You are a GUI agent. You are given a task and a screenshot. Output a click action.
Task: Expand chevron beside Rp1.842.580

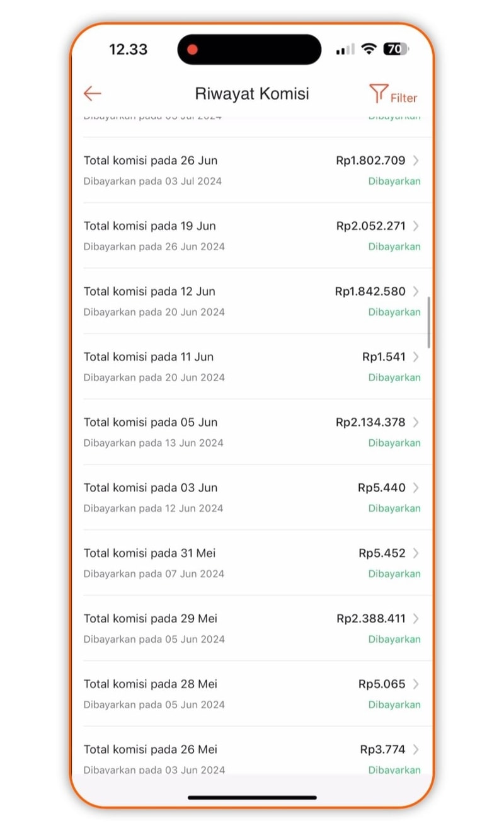pos(416,292)
